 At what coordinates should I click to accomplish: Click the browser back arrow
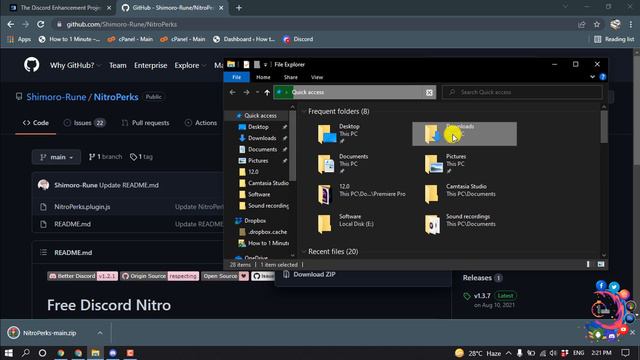point(11,24)
